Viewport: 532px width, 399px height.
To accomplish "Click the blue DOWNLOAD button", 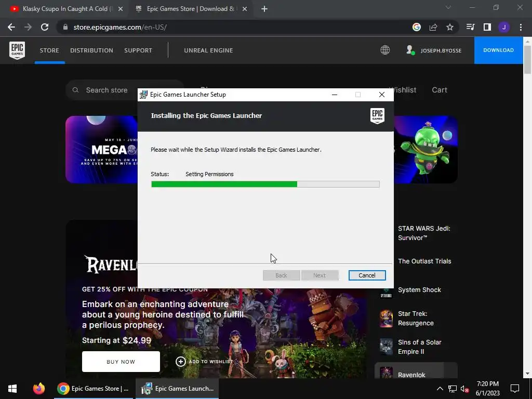I will [x=498, y=50].
